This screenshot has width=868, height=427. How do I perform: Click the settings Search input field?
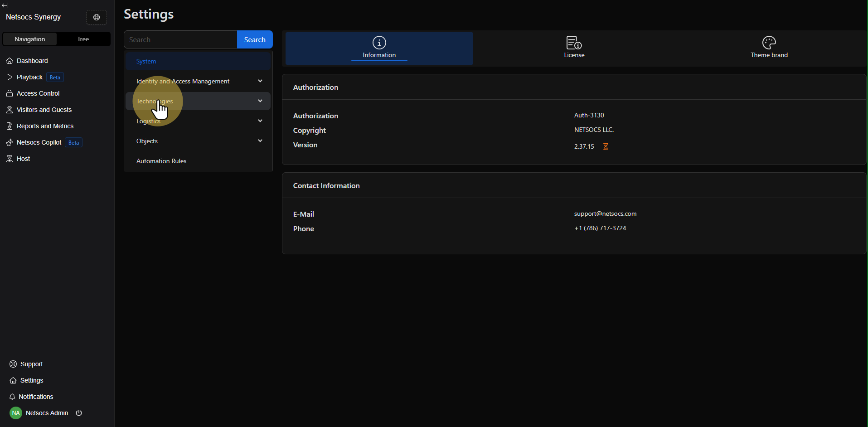pos(180,39)
